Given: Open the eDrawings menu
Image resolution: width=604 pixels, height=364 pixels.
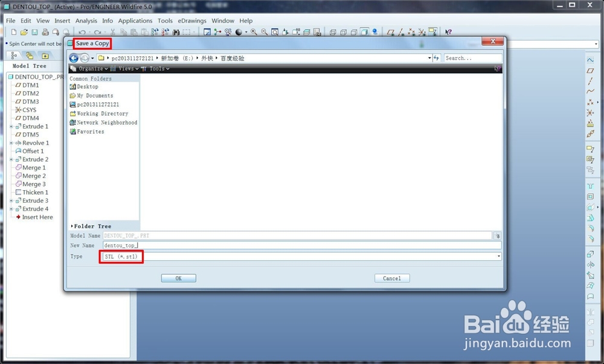Looking at the screenshot, I should click(x=192, y=21).
